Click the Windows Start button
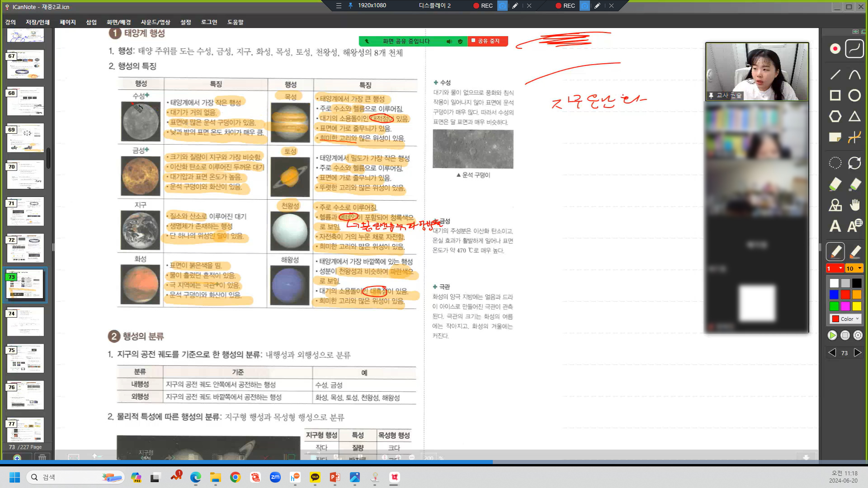868x488 pixels. 14,477
